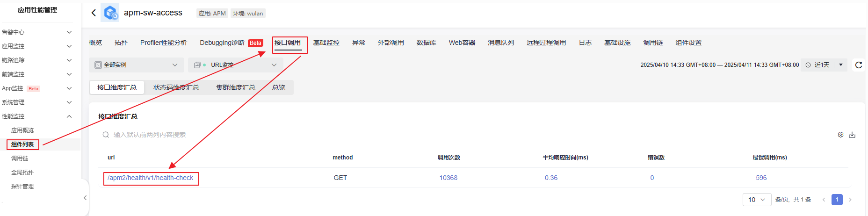Select page number 1 button
Screen dimensions: 868x216
(837, 200)
